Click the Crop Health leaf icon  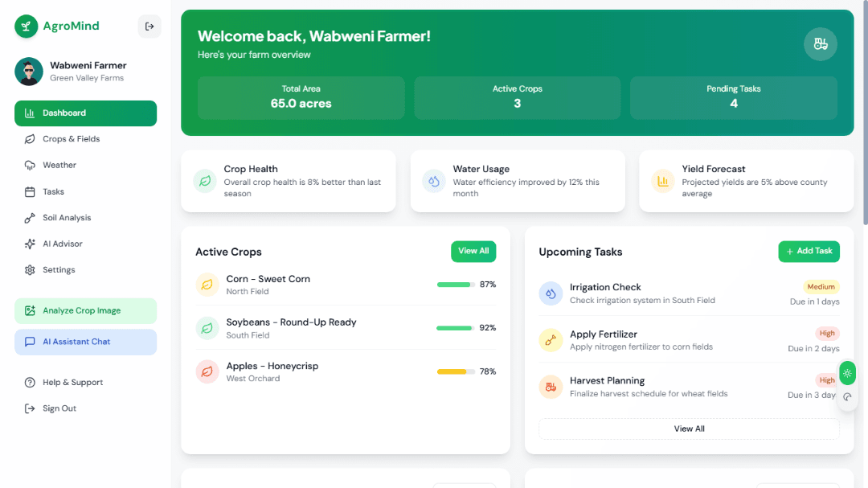pos(204,182)
